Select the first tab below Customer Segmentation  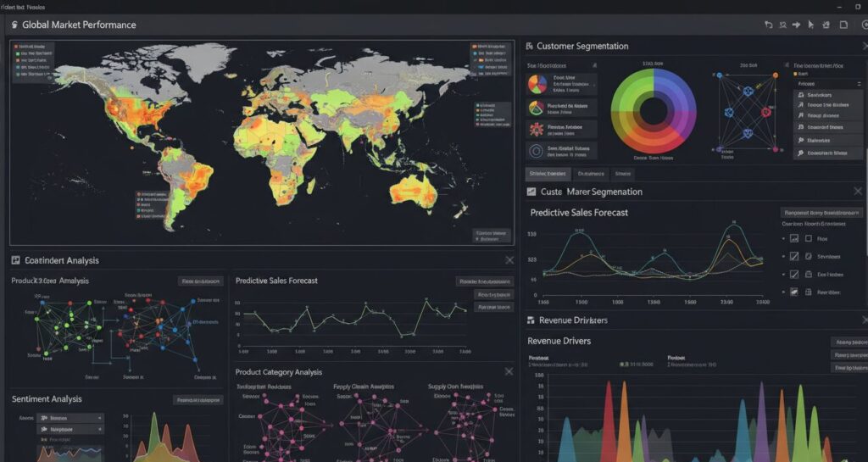548,174
